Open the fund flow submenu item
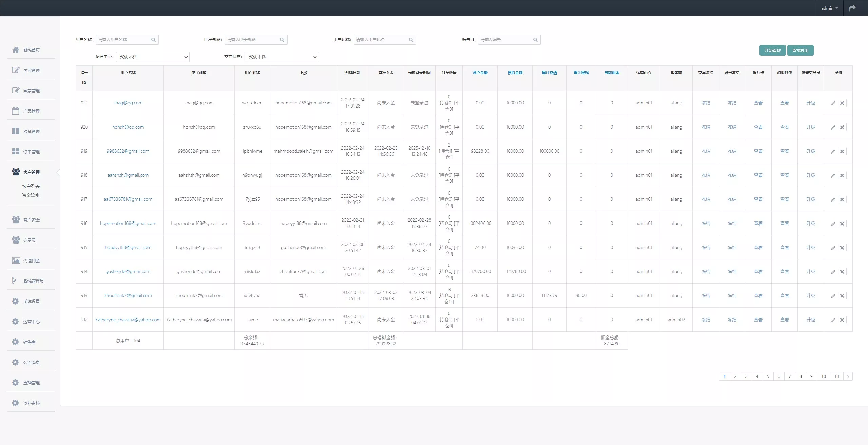Viewport: 868px width, 445px height. tap(31, 195)
